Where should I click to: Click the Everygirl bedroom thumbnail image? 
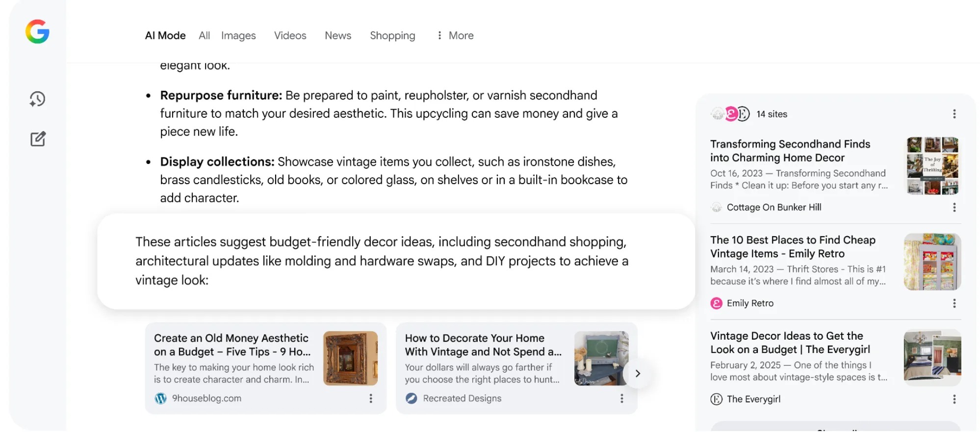(932, 357)
